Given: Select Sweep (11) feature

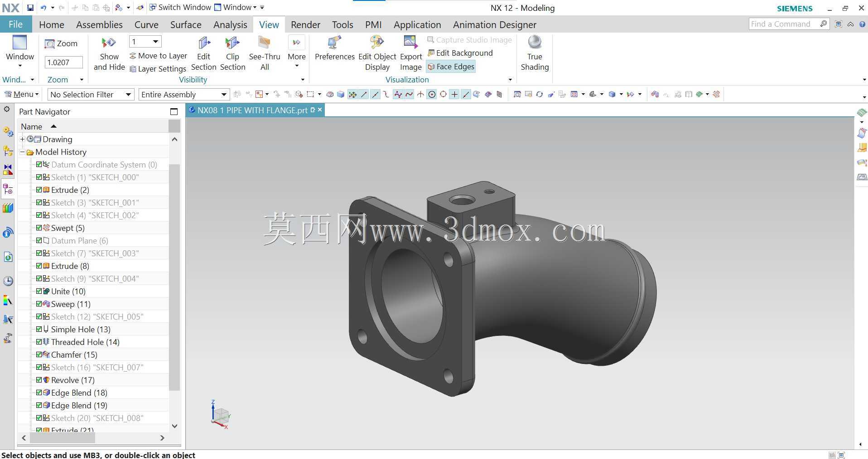Looking at the screenshot, I should point(71,304).
